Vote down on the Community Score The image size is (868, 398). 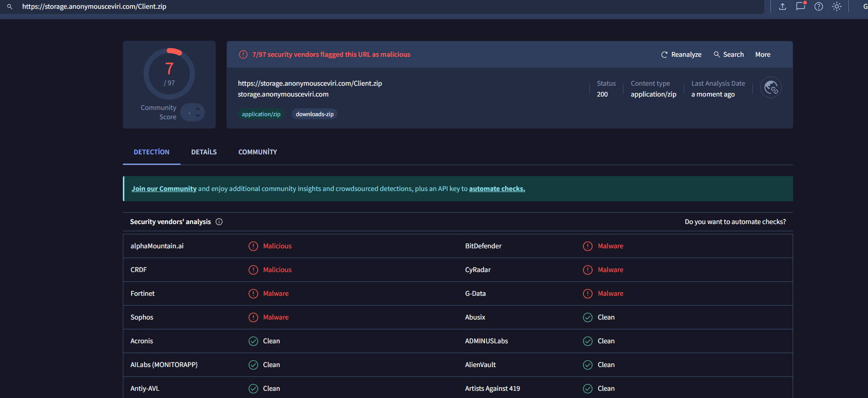coord(198,116)
